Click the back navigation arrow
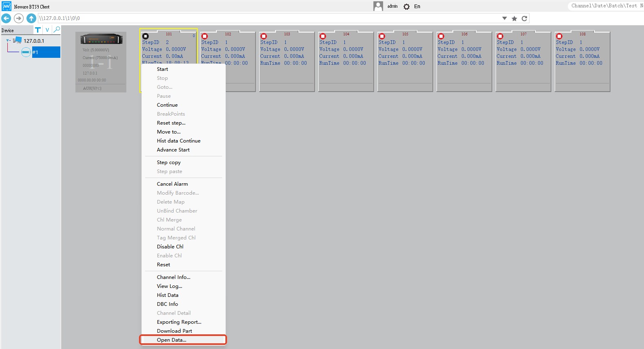 (6, 18)
